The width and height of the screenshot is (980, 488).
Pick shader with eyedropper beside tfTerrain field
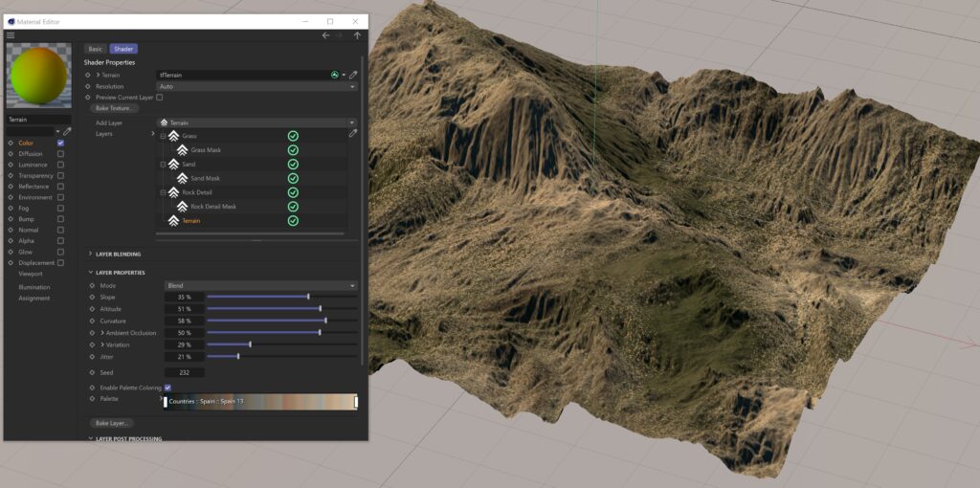coord(353,75)
